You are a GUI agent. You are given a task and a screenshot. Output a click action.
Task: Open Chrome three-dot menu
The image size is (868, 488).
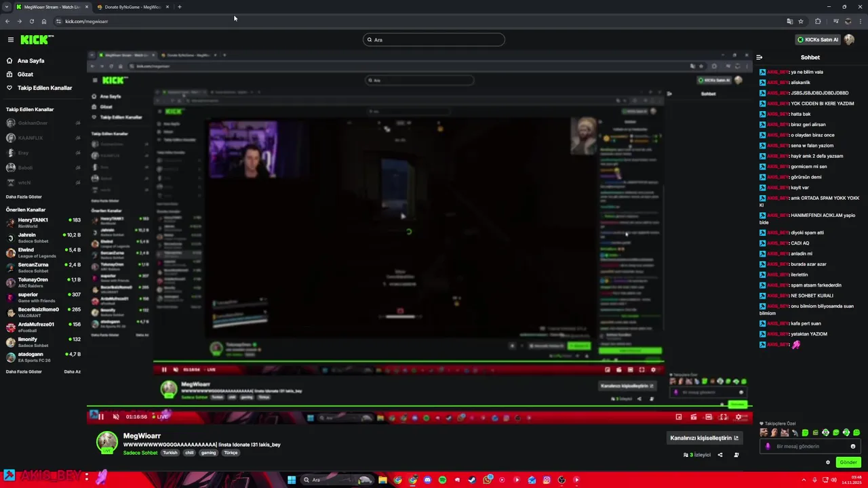861,22
